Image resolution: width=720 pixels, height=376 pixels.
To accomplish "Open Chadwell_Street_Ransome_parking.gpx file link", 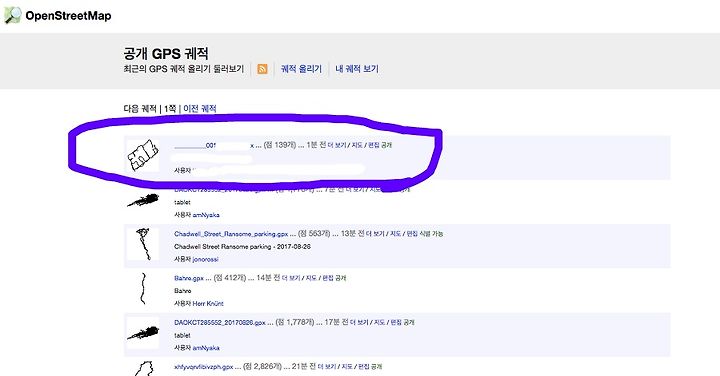I will click(x=231, y=234).
